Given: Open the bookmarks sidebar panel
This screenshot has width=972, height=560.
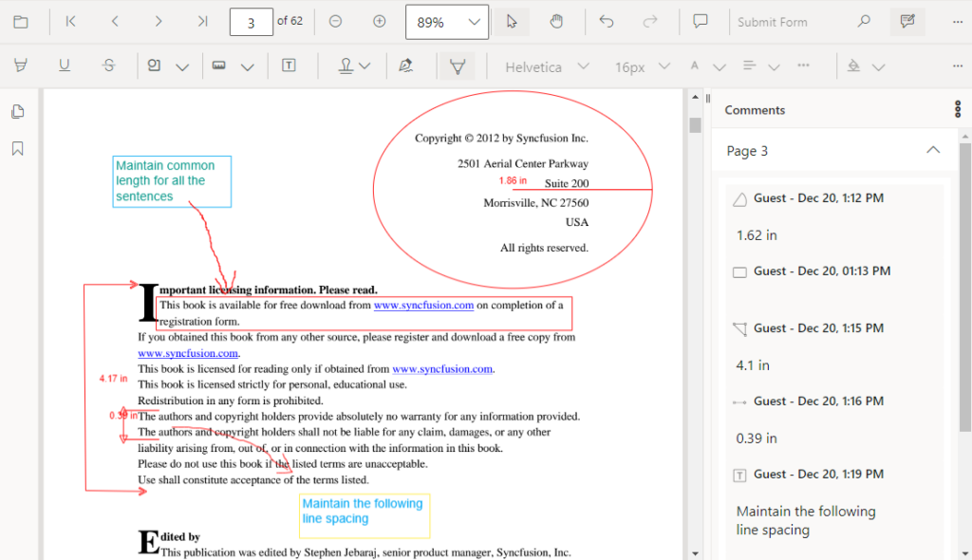Looking at the screenshot, I should point(17,147).
